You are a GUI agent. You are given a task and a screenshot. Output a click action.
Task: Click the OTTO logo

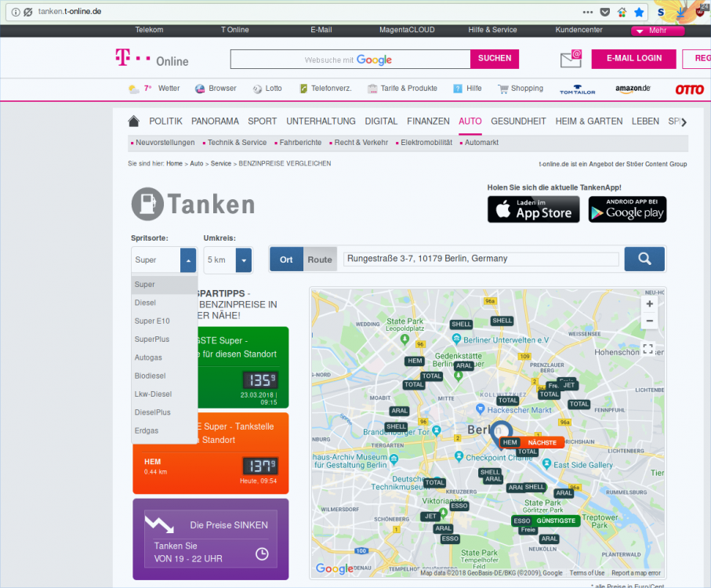click(x=689, y=89)
